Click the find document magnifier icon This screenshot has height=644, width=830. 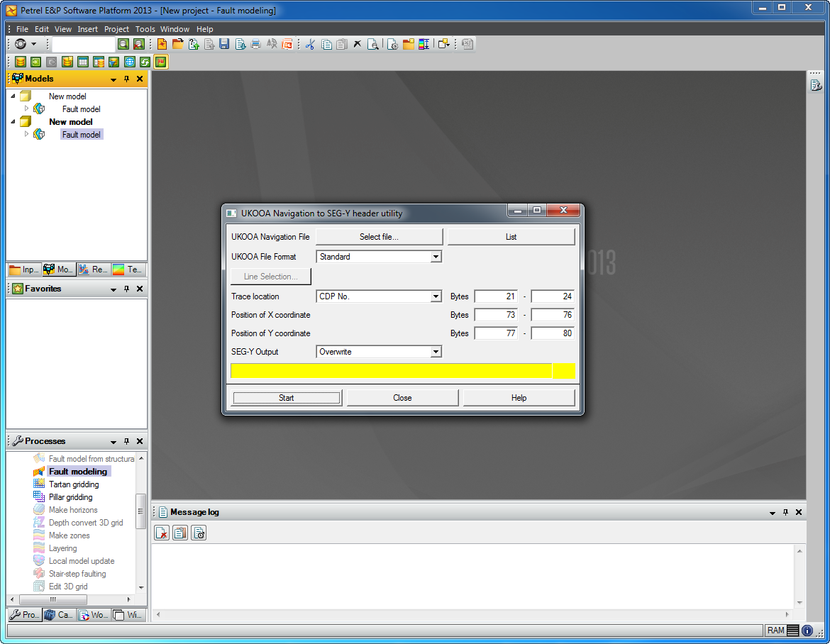tap(373, 45)
